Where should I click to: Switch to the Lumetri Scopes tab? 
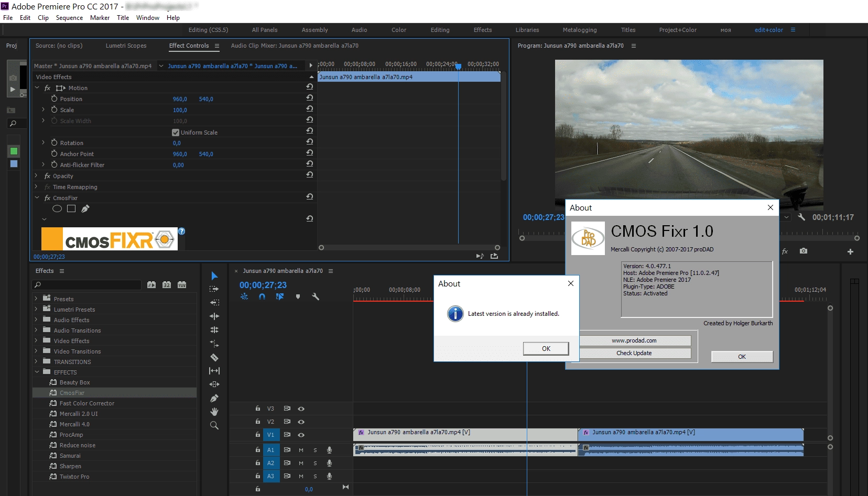tap(126, 46)
